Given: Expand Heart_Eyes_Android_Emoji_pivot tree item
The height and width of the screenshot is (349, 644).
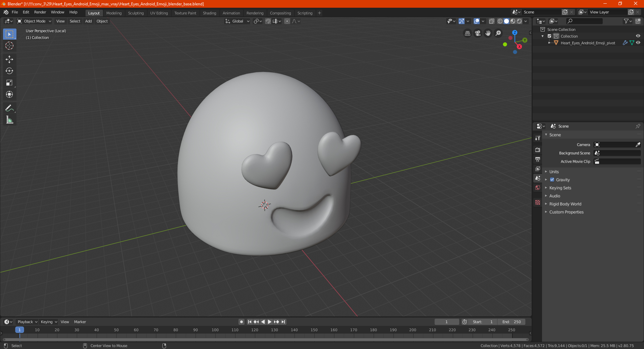Looking at the screenshot, I should [549, 43].
